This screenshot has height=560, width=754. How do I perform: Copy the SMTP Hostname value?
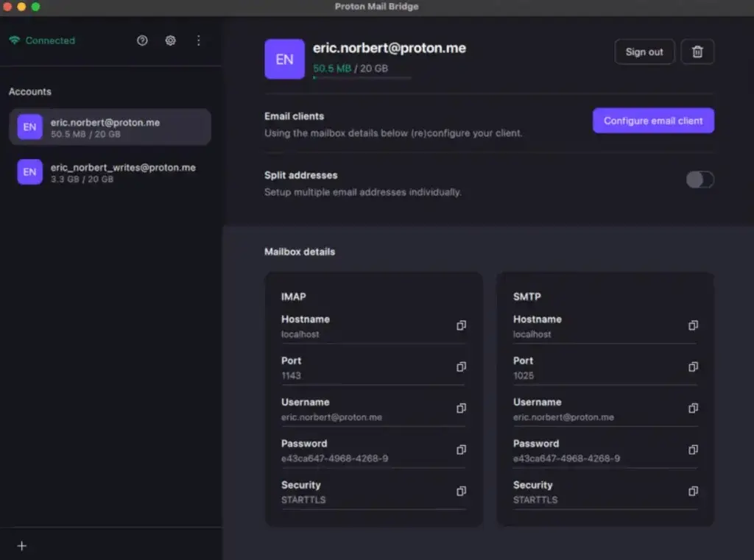pos(693,325)
